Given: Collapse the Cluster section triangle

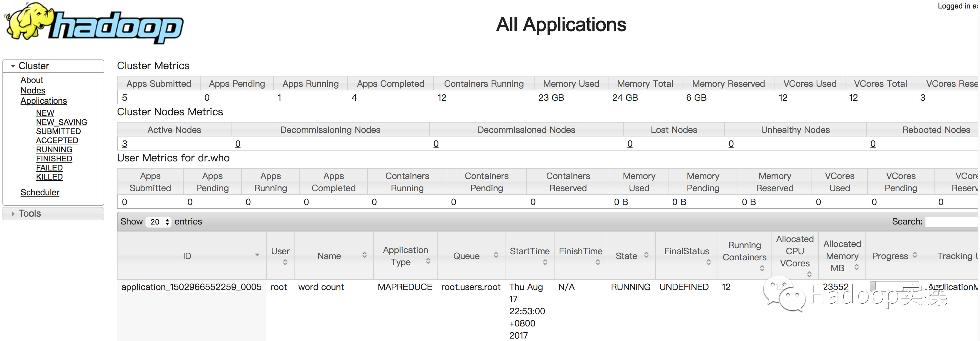Looking at the screenshot, I should (13, 66).
